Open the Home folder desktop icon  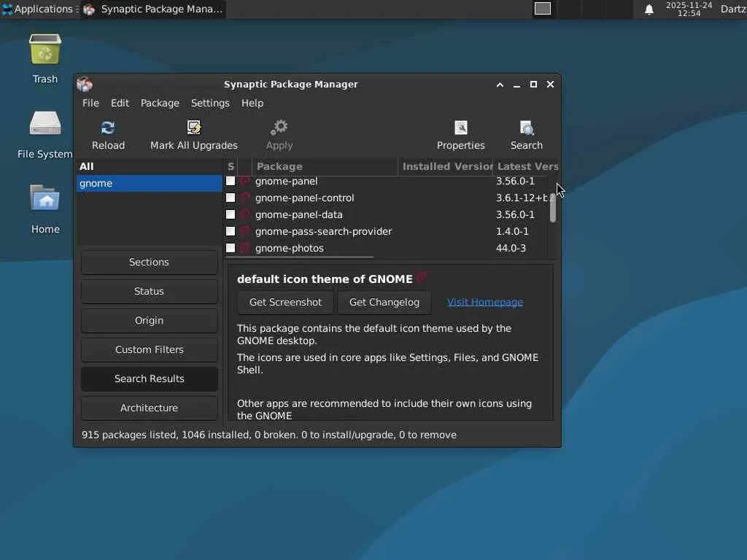click(x=45, y=198)
